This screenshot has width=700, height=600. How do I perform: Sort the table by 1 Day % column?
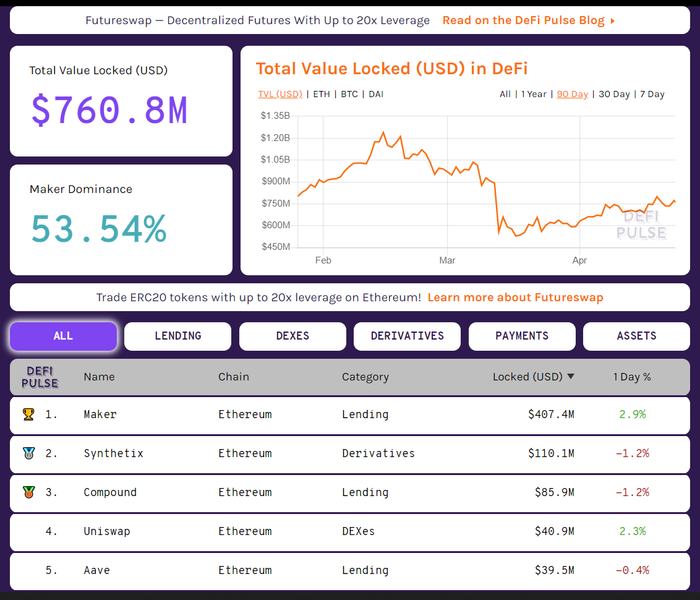tap(632, 377)
